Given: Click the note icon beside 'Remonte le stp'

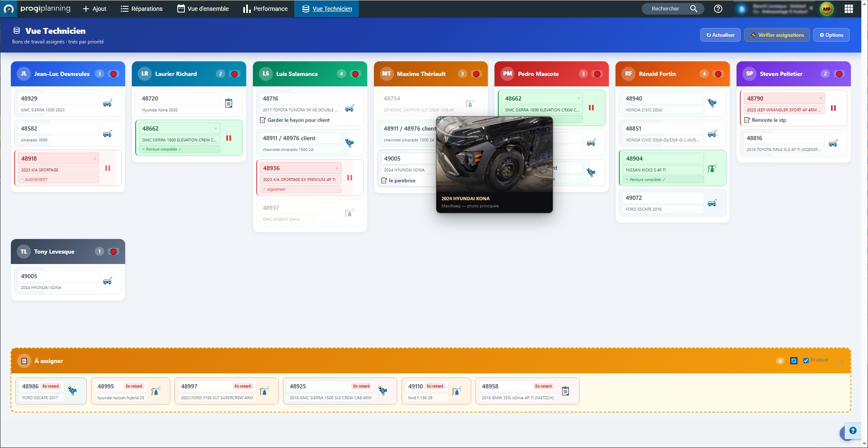Looking at the screenshot, I should [x=747, y=120].
